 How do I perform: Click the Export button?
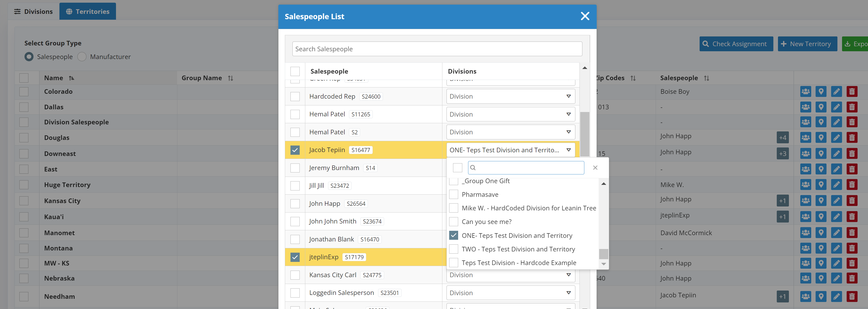855,44
